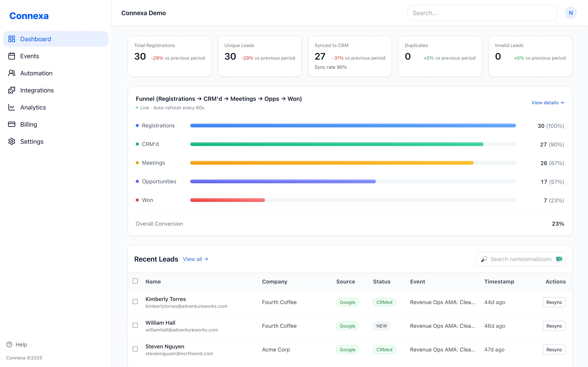Select the Events calendar icon
588x367 pixels.
pos(12,56)
